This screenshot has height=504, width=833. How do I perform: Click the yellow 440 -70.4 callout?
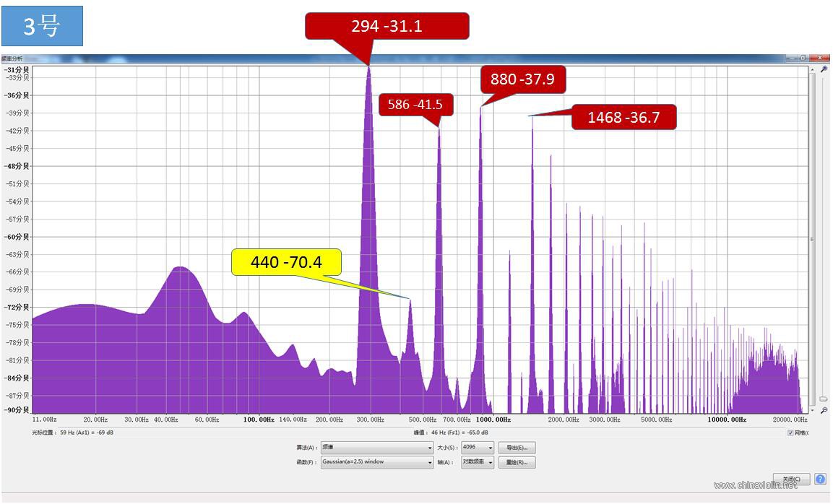coord(286,262)
